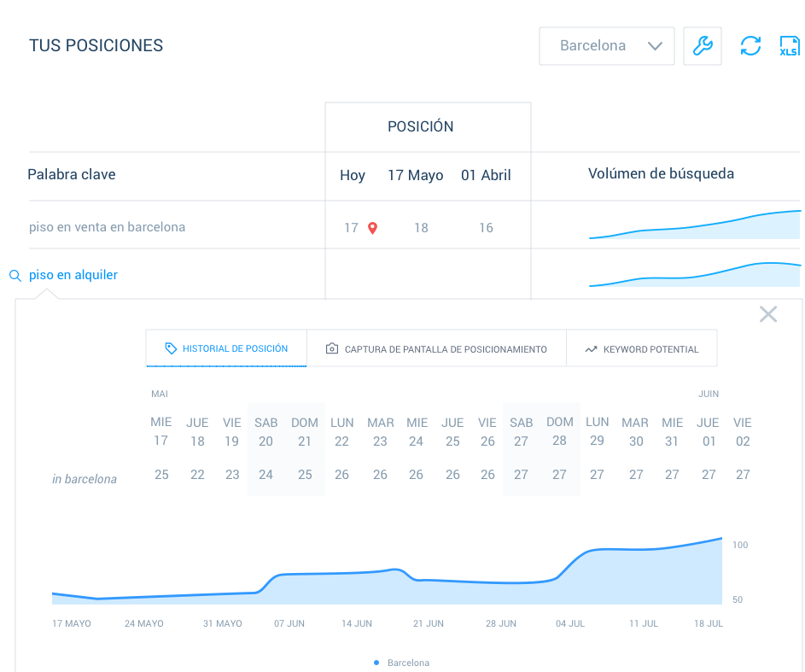Open the piso en alquiler keyword
Viewport: 805px width, 672px height.
pos(73,275)
